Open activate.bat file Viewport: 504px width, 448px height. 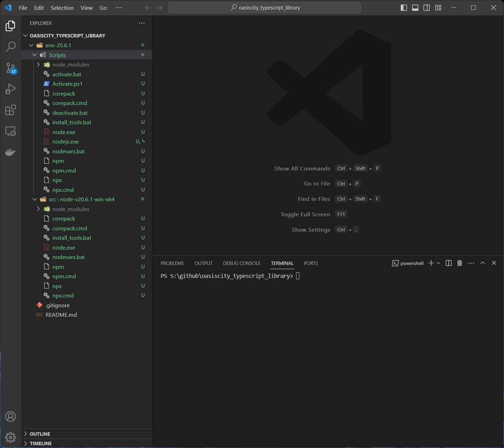point(86,74)
